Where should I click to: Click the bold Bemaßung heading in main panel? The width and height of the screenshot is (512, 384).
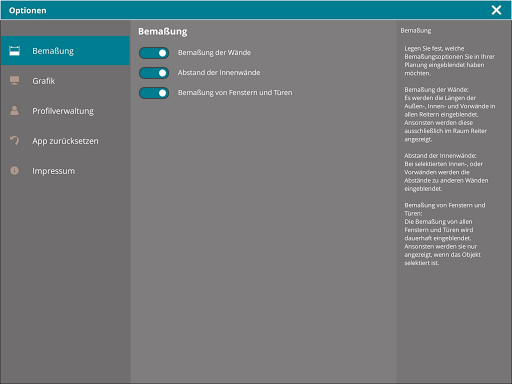tap(163, 31)
